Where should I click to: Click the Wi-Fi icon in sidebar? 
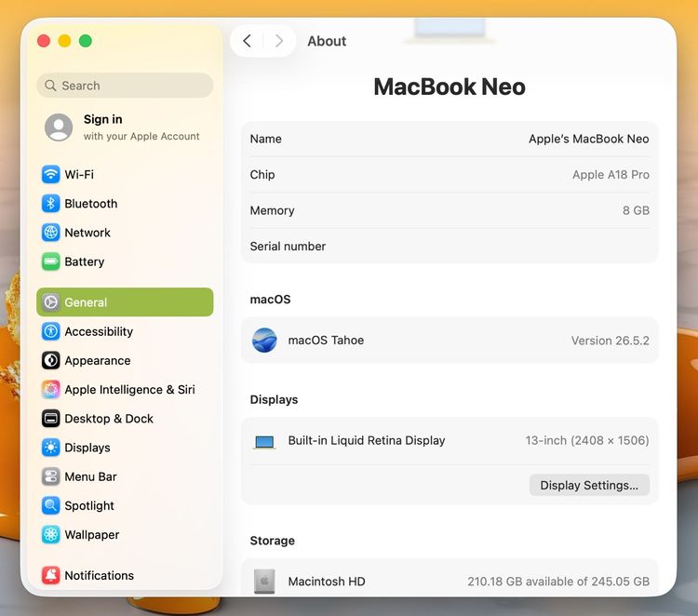51,175
